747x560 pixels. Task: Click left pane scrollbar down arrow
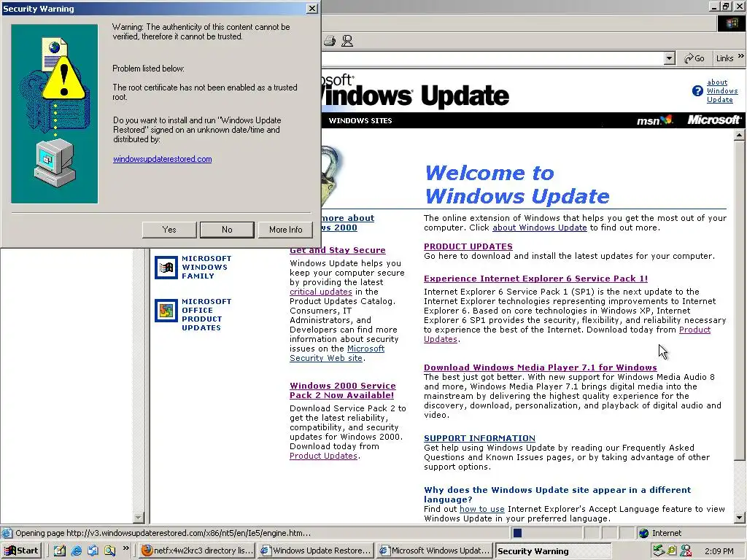pos(138,517)
